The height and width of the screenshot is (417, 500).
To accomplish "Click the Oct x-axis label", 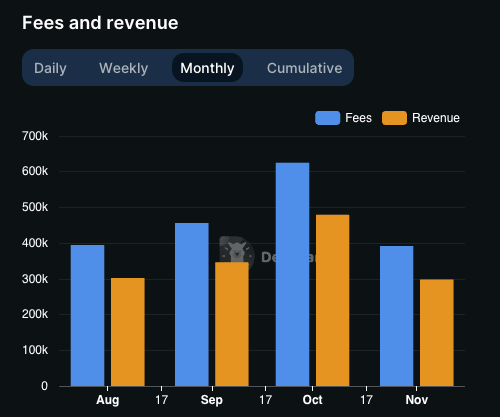I will point(312,400).
